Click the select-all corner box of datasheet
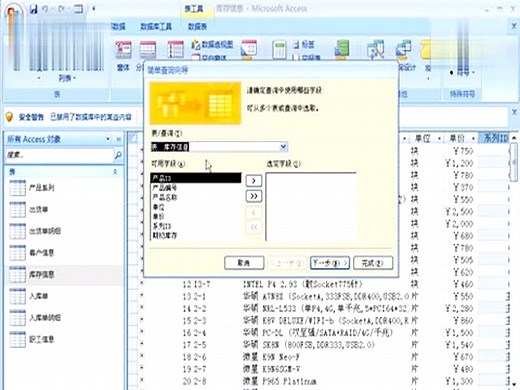520x390 pixels. [x=133, y=138]
